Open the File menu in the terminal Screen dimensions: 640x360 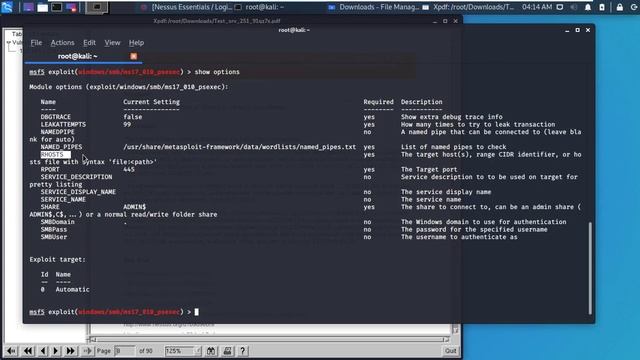coord(36,42)
